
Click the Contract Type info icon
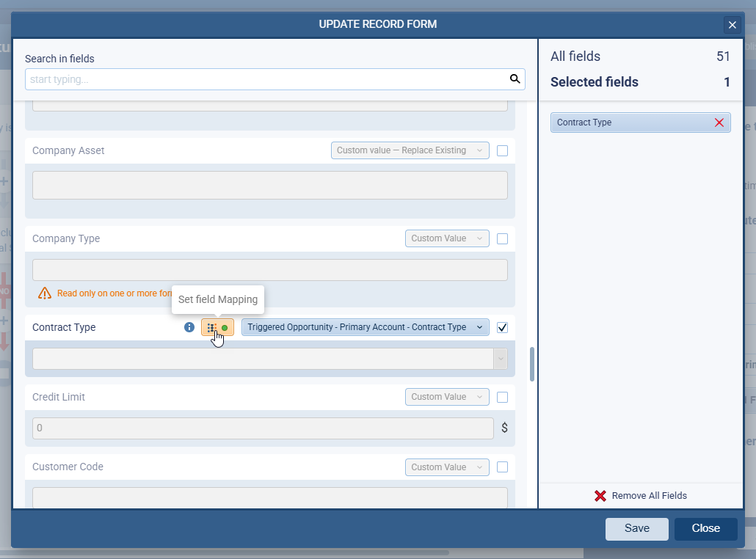pos(189,327)
